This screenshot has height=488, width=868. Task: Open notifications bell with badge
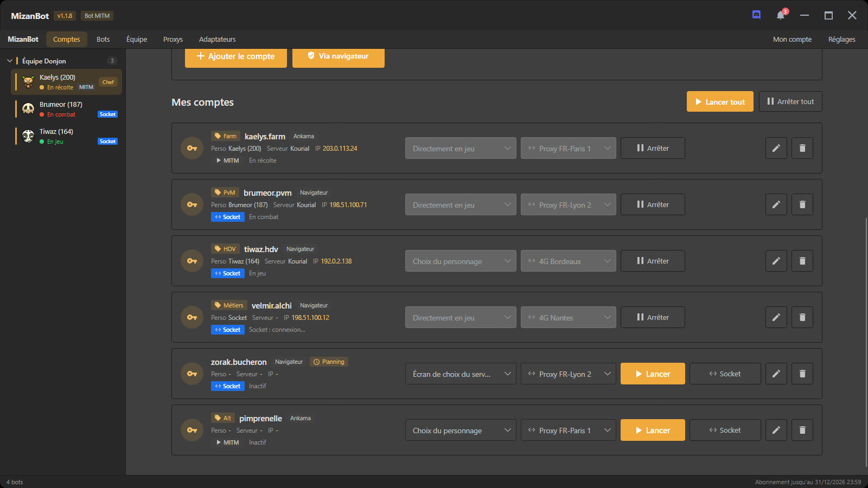click(x=781, y=15)
